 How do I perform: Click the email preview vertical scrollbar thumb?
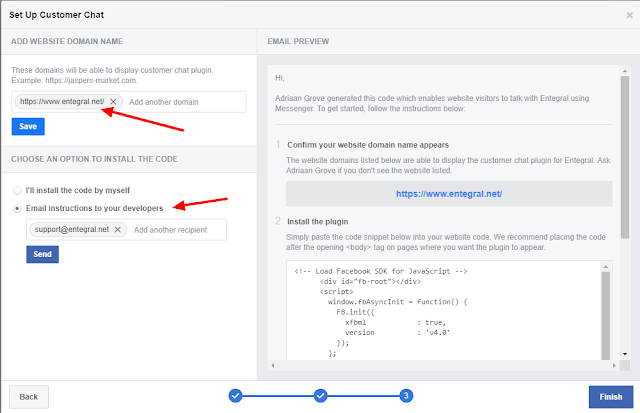[x=624, y=157]
